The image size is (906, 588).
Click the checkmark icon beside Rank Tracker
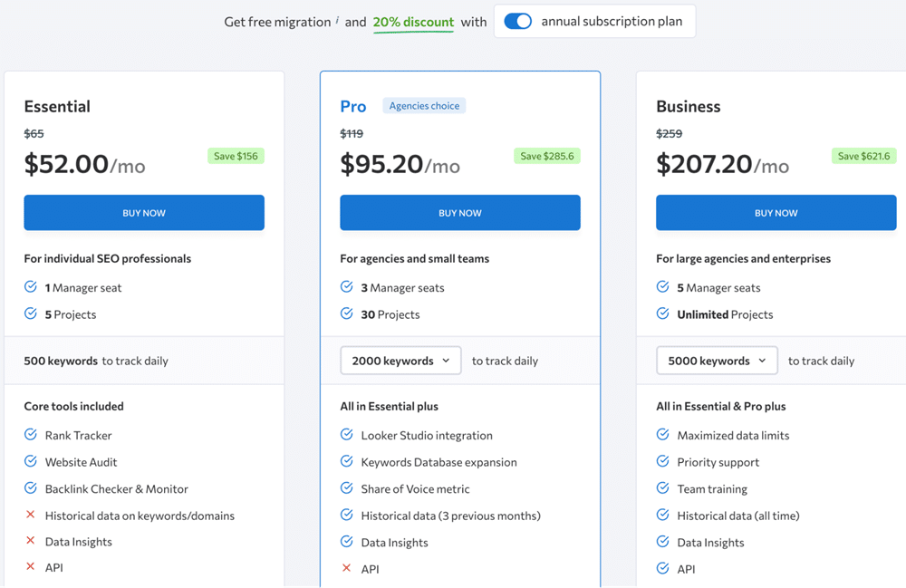(30, 435)
